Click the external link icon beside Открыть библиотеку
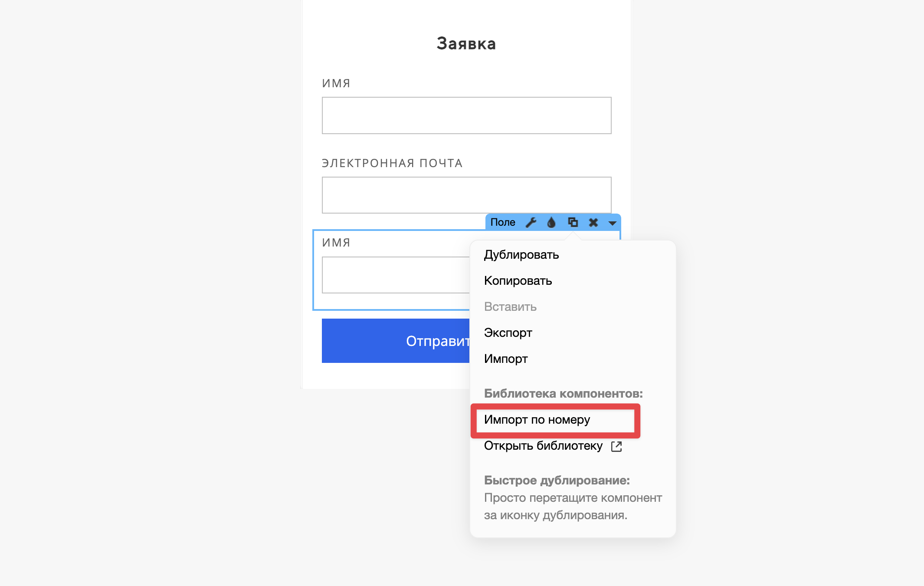This screenshot has width=924, height=586. [x=616, y=446]
